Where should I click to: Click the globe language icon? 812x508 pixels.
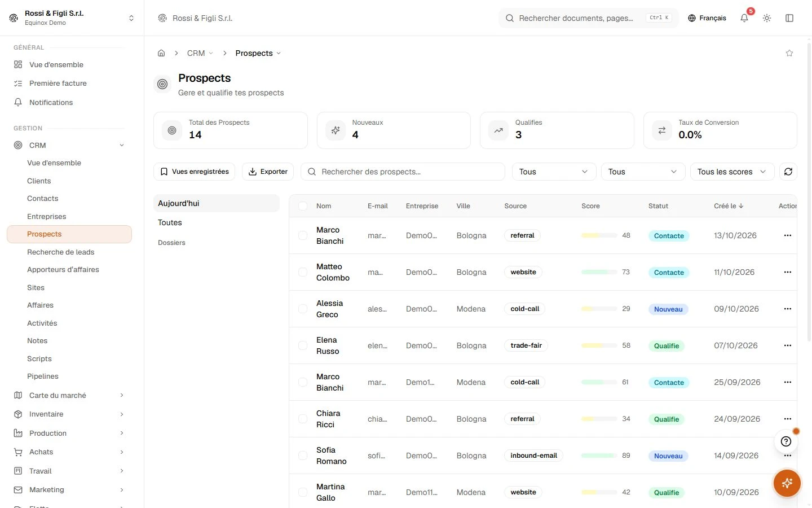tap(692, 18)
